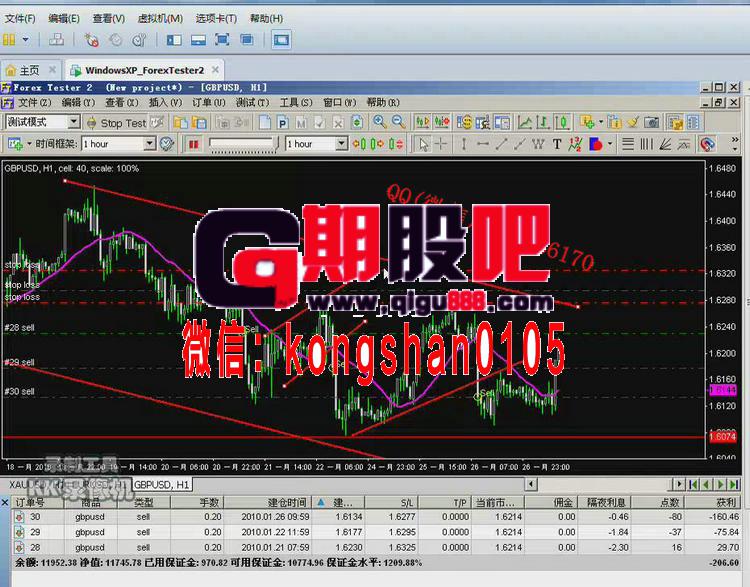Select the Fibonacci fan tool
This screenshot has width=750, height=587.
coord(665,144)
